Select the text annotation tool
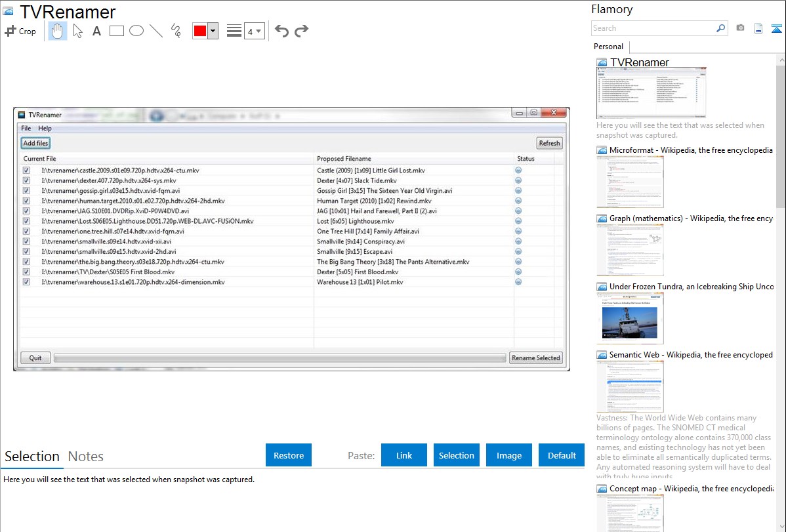 pyautogui.click(x=96, y=31)
